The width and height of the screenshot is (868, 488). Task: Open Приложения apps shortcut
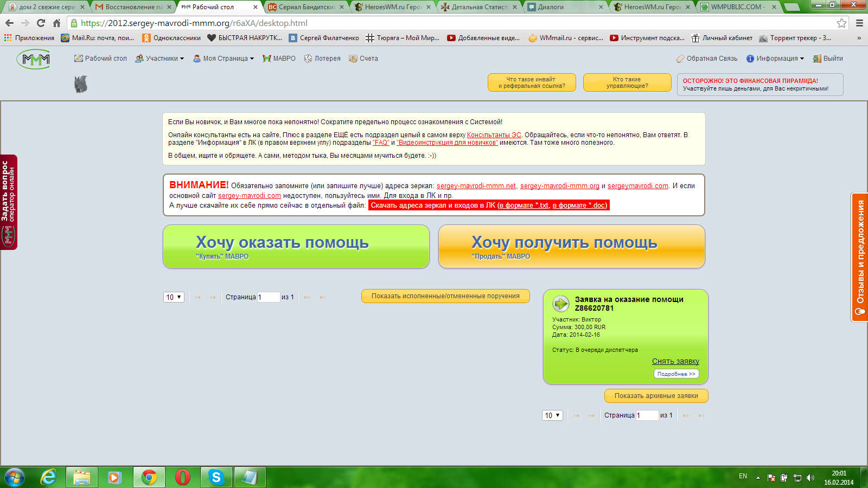(x=29, y=38)
